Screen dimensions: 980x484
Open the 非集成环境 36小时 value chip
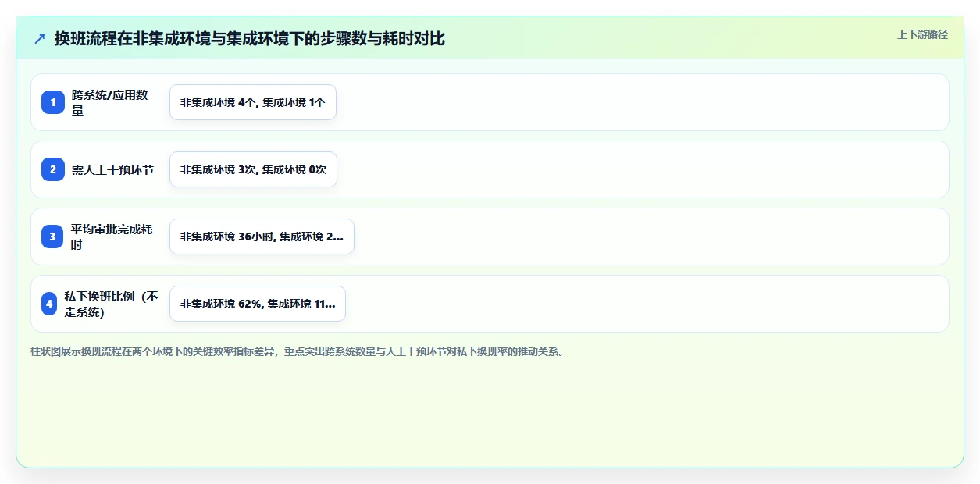pyautogui.click(x=262, y=237)
